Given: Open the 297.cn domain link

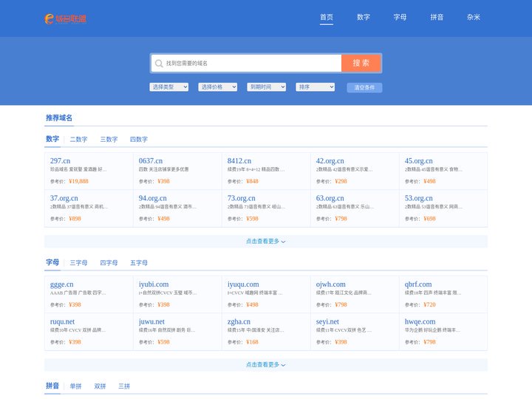Looking at the screenshot, I should [x=60, y=161].
